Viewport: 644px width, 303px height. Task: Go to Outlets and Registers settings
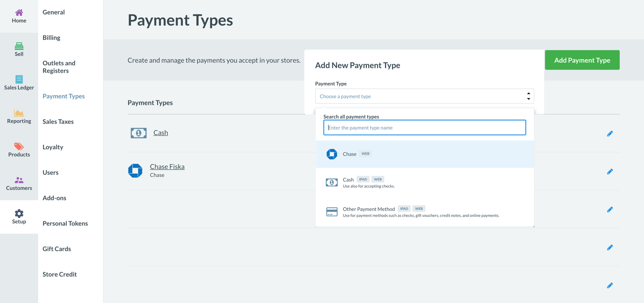pos(59,67)
